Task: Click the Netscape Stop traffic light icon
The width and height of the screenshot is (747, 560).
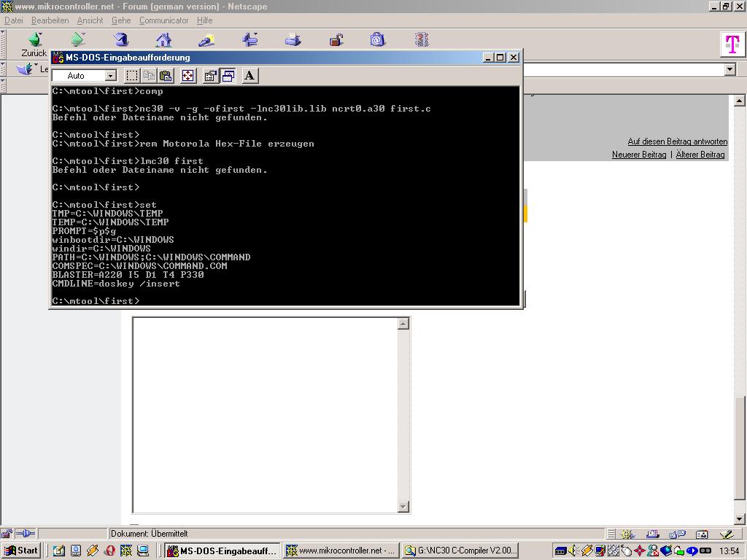Action: pos(422,39)
